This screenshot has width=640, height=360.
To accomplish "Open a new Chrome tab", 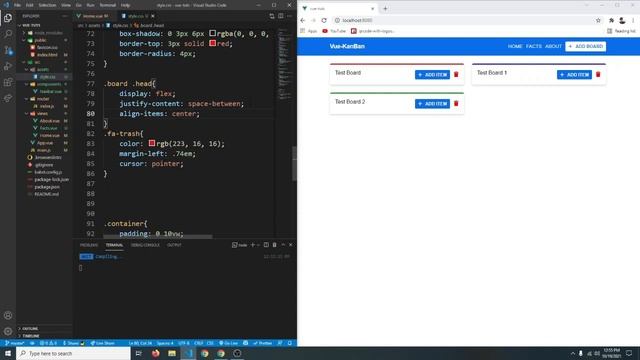I will click(385, 9).
